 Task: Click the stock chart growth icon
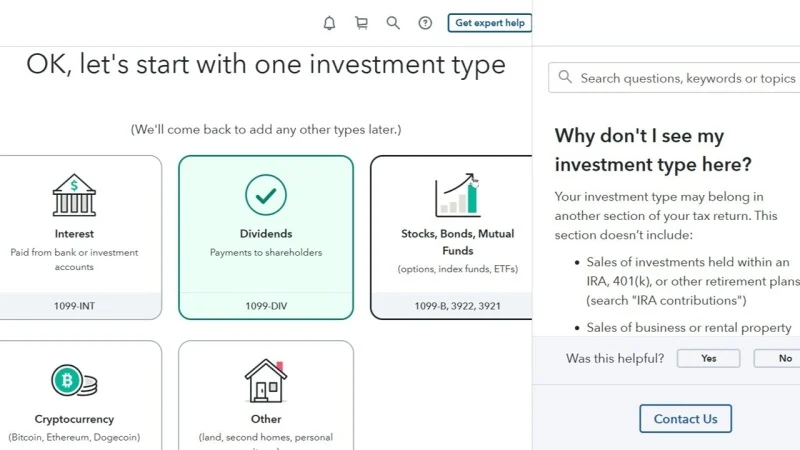click(x=456, y=196)
